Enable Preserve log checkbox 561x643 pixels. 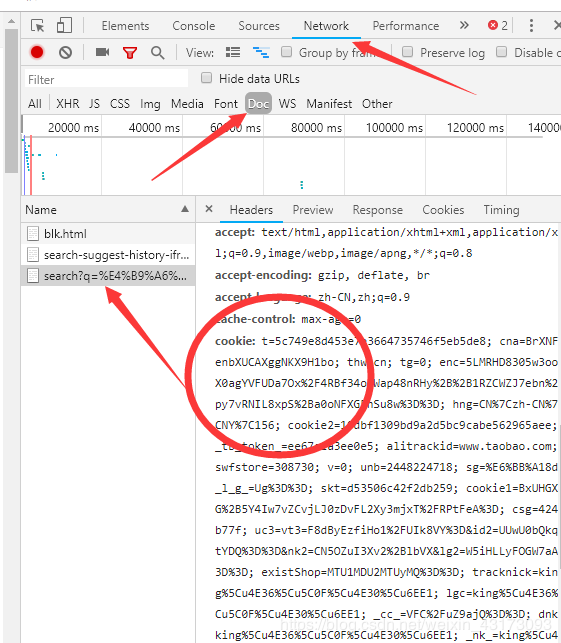(407, 52)
